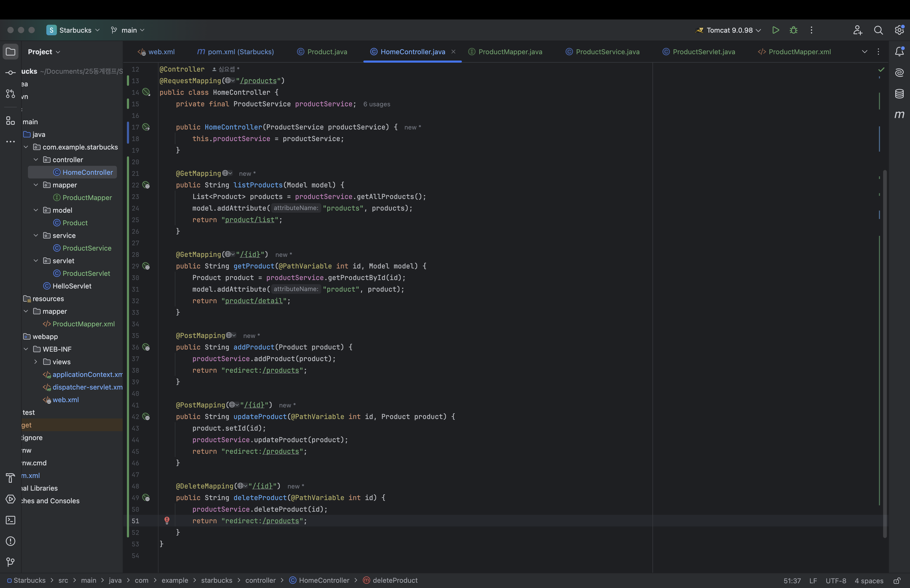Click inspection status checkmark in editor
This screenshot has height=588, width=910.
(881, 69)
